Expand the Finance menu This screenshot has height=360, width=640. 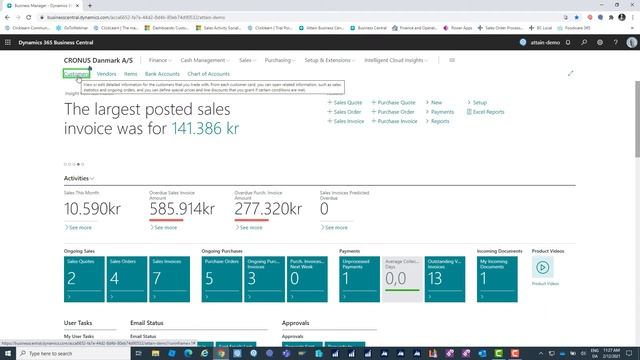[160, 60]
